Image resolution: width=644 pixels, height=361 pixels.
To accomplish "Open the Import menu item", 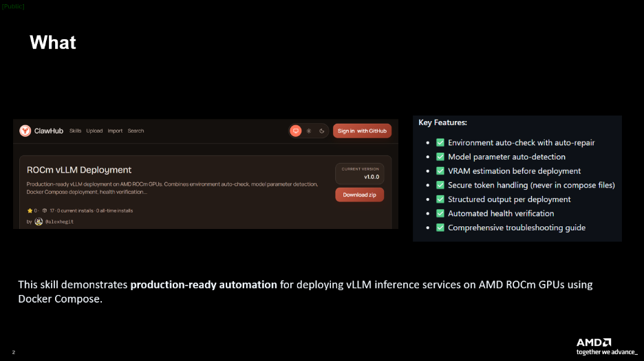I will 115,131.
